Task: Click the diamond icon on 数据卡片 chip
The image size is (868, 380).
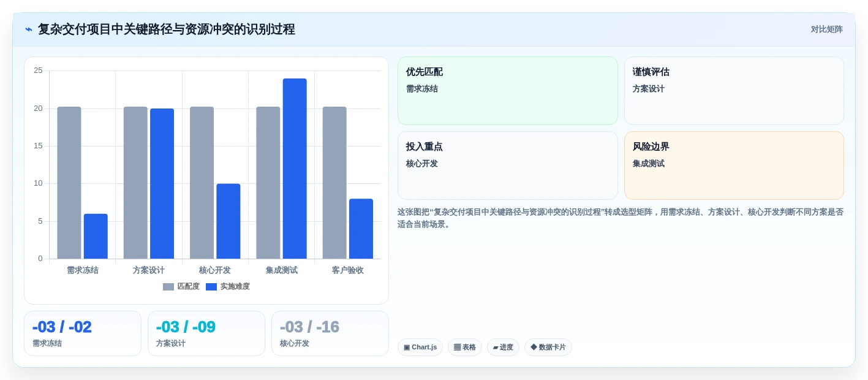Action: (534, 347)
